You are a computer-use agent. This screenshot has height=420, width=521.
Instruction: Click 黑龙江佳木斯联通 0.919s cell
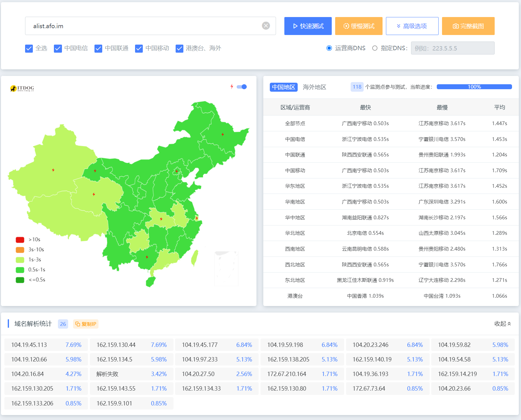(365, 280)
